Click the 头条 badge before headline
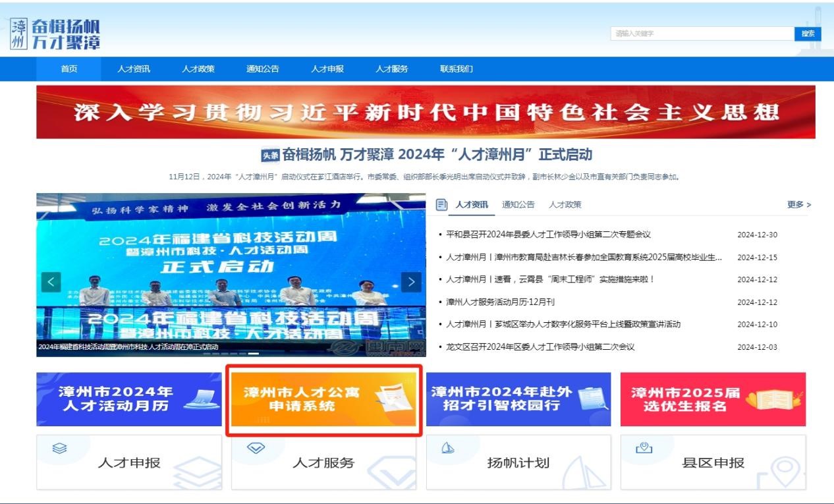This screenshot has width=834, height=504. [x=270, y=155]
